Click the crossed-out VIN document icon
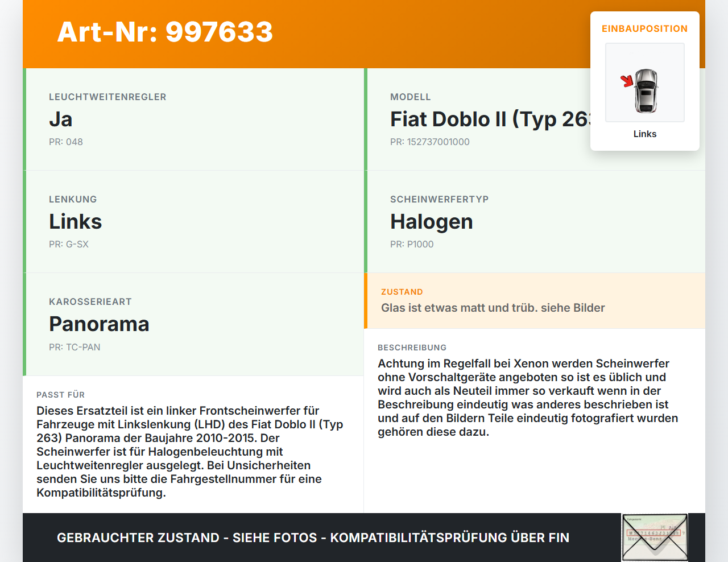Image resolution: width=728 pixels, height=562 pixels. [x=655, y=538]
